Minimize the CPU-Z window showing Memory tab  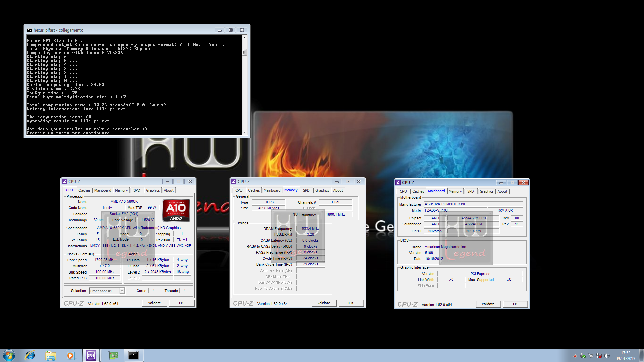pyautogui.click(x=337, y=182)
